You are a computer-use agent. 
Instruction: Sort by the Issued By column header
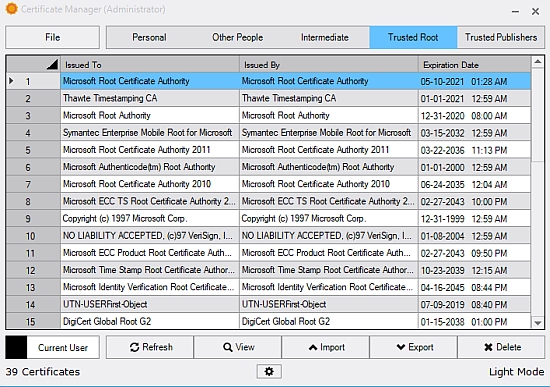(x=329, y=65)
